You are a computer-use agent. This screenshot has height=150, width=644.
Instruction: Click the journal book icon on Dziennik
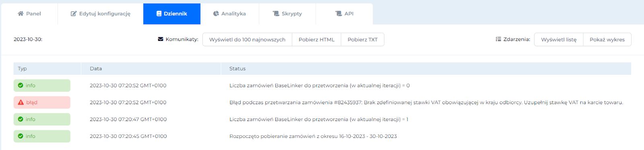click(x=159, y=14)
